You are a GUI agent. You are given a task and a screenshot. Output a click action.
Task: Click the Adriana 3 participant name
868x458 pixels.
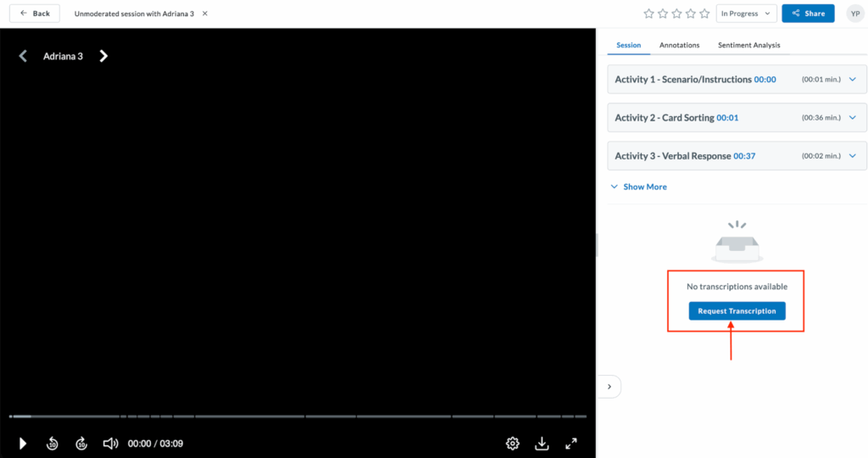pyautogui.click(x=63, y=56)
